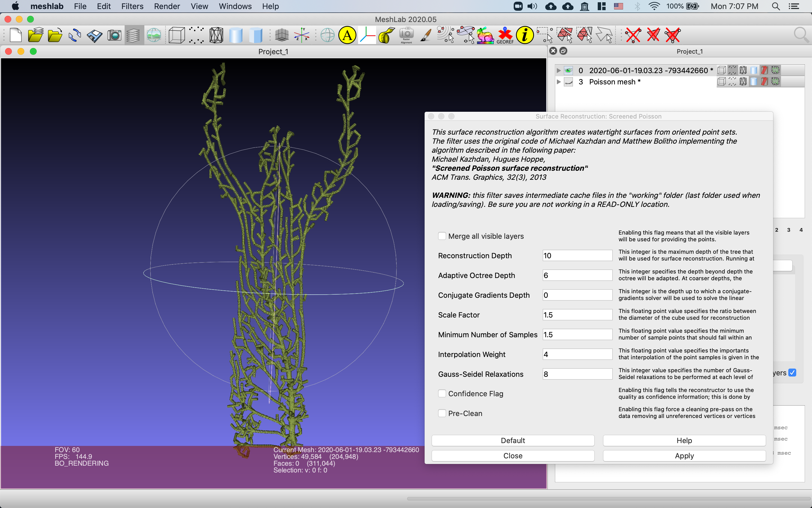The width and height of the screenshot is (812, 508).
Task: Open the Windows menu
Action: pyautogui.click(x=235, y=6)
